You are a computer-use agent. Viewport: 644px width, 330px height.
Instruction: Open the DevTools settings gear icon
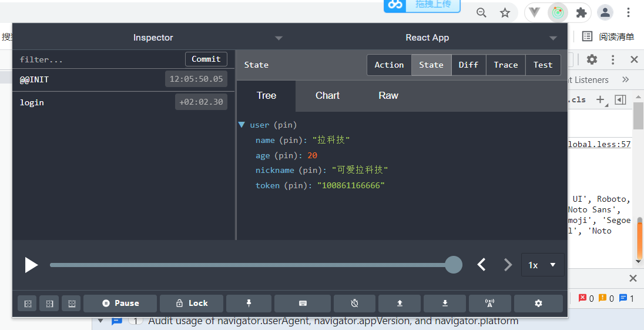(x=592, y=59)
